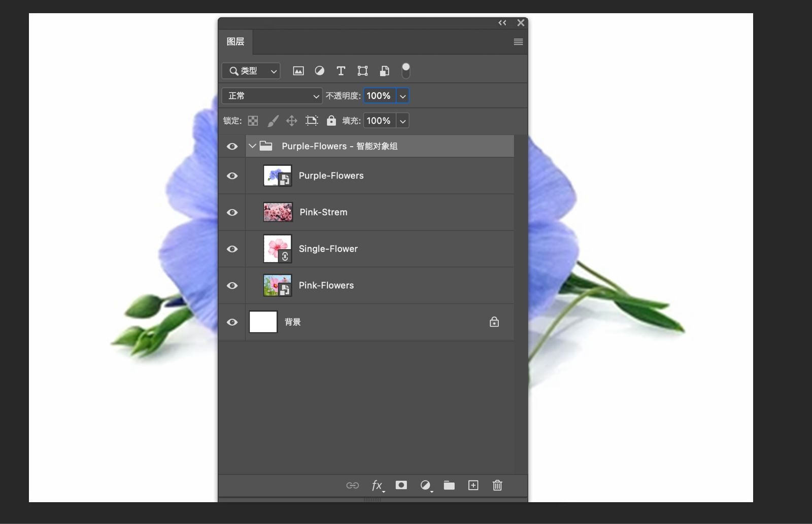This screenshot has height=524, width=812.
Task: Lock transparent pixels checkerboard icon
Action: pos(253,121)
